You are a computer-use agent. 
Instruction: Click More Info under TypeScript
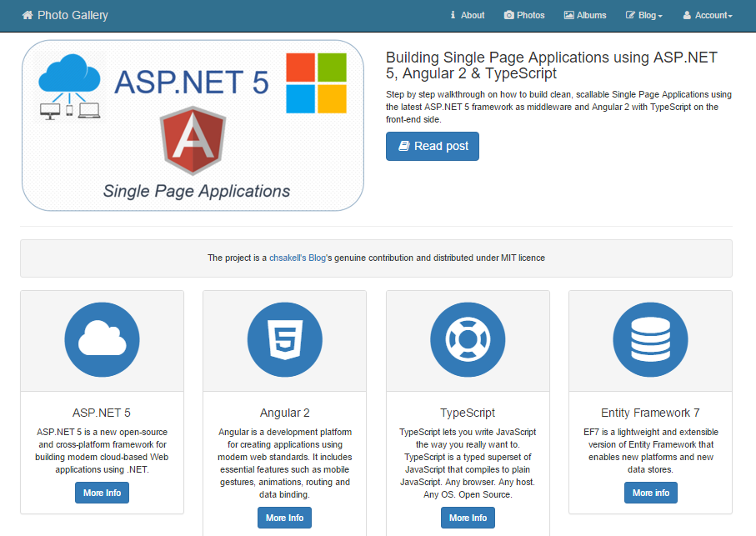(468, 518)
